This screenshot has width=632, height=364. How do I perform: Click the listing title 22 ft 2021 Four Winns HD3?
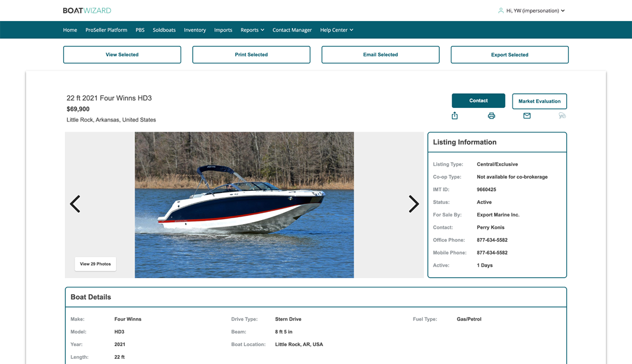[x=109, y=98]
